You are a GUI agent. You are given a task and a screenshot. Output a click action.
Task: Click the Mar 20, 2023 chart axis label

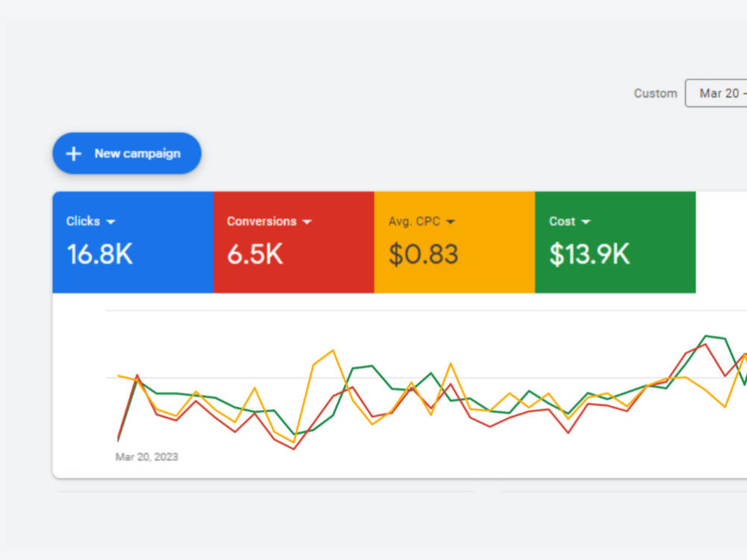[146, 457]
